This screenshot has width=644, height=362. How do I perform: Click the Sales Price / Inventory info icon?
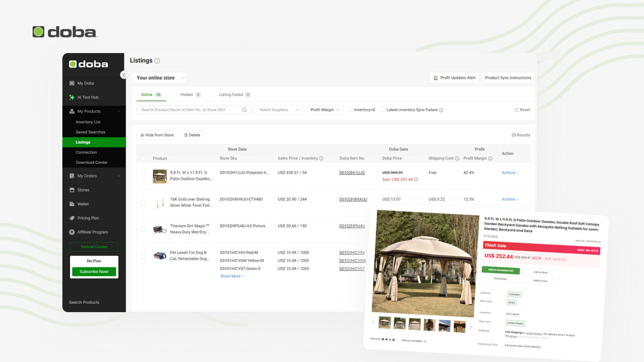pyautogui.click(x=321, y=158)
